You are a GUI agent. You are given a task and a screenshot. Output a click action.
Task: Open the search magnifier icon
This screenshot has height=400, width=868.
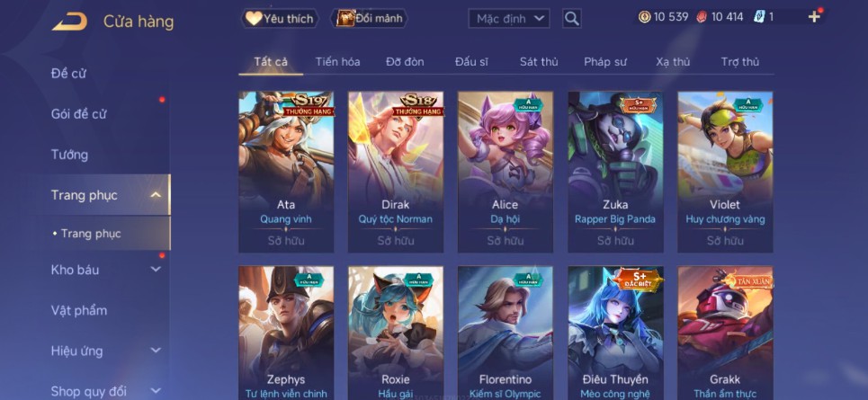click(572, 19)
